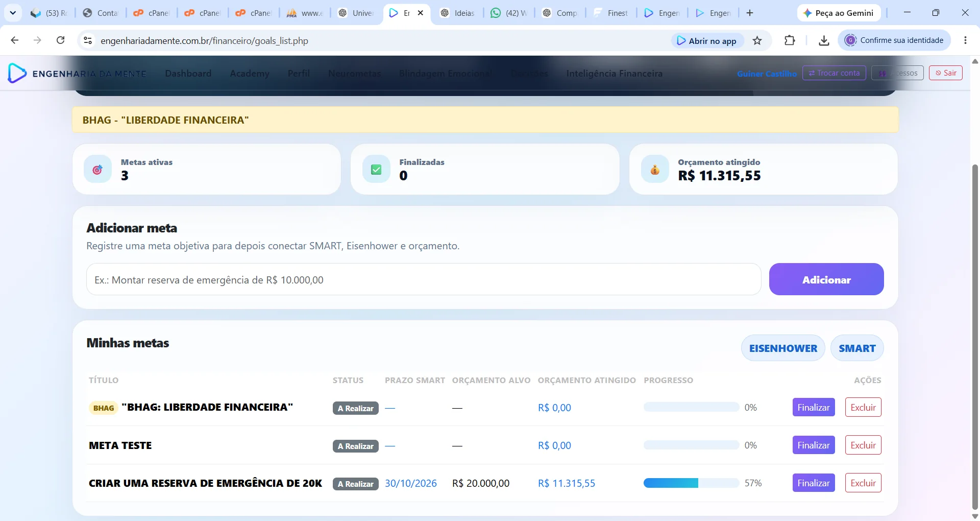The height and width of the screenshot is (521, 980).
Task: Open the Chrome three-dot menu
Action: click(x=965, y=40)
